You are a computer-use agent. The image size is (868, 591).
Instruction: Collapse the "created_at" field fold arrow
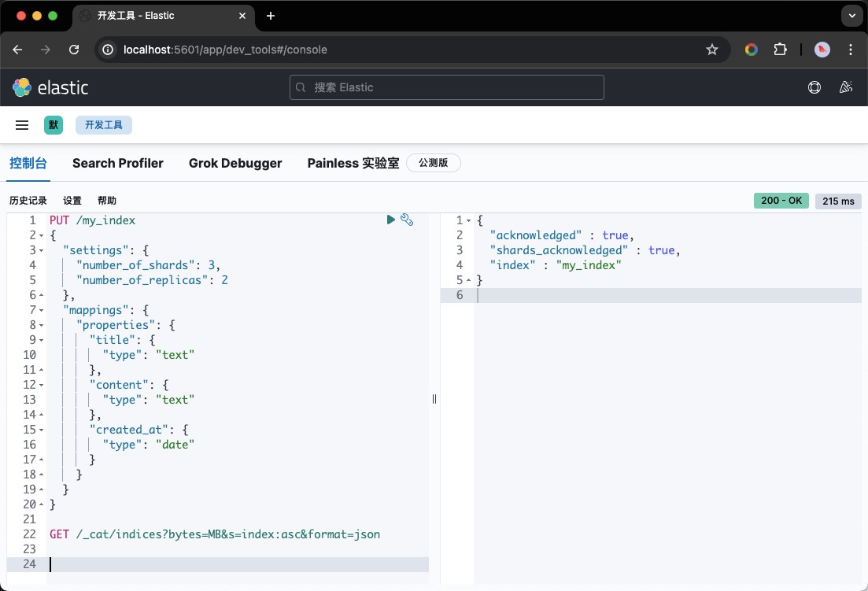(41, 430)
